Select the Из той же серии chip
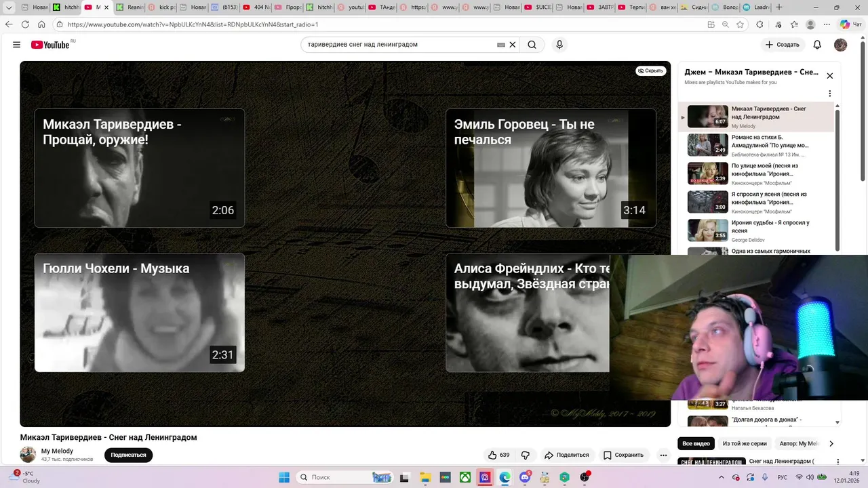This screenshot has width=868, height=488. click(745, 443)
